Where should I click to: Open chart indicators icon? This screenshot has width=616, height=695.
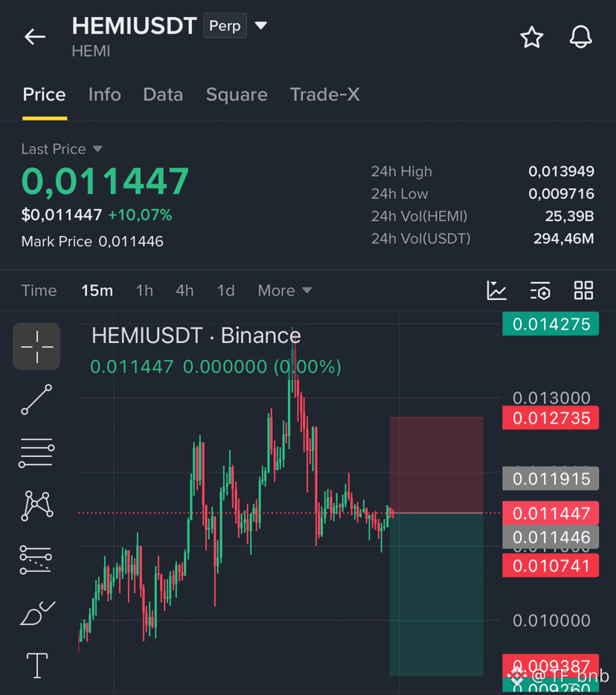(496, 291)
